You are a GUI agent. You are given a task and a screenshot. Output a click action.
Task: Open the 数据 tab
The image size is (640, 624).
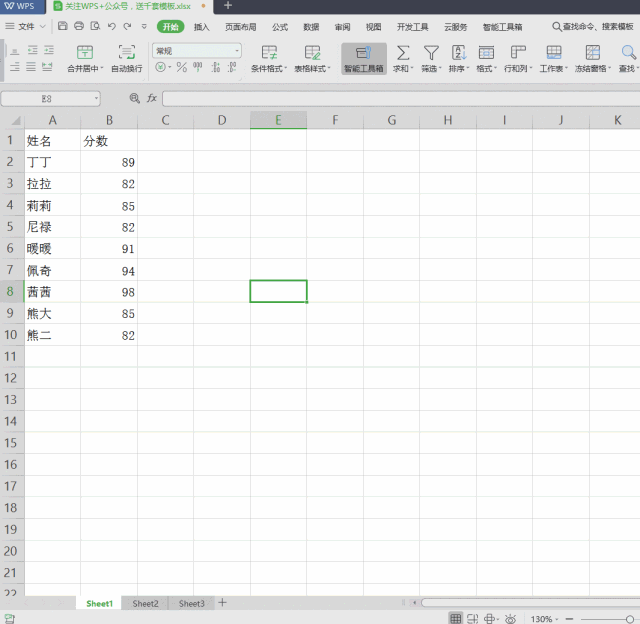[x=311, y=27]
